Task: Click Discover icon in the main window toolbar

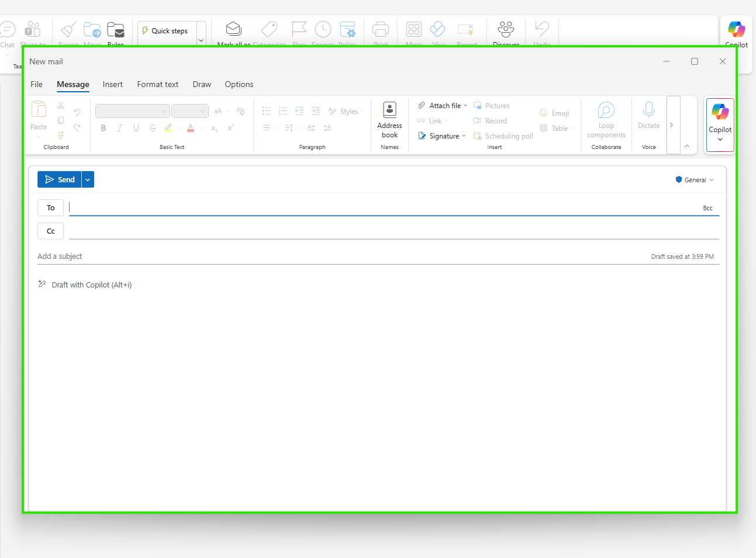Action: click(506, 29)
